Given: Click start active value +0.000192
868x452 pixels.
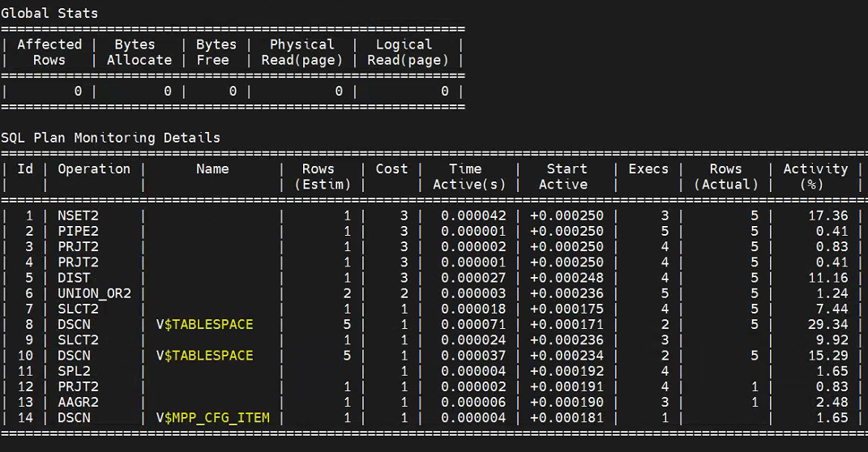Looking at the screenshot, I should point(567,371).
